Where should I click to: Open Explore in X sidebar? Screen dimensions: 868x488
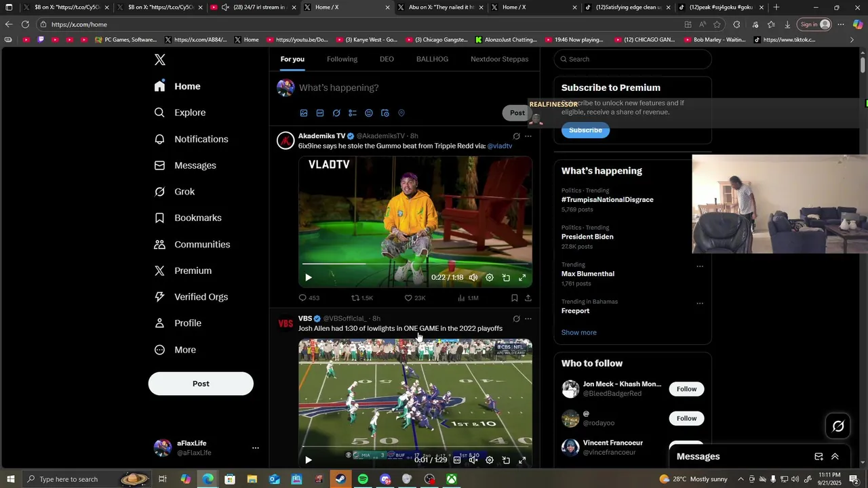(180, 113)
